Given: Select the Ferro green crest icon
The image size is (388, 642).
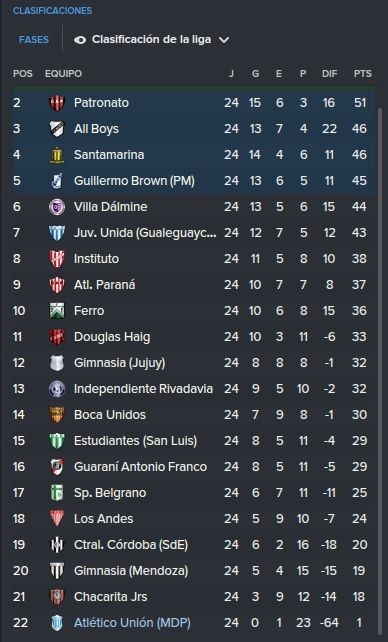Looking at the screenshot, I should pos(57,311).
